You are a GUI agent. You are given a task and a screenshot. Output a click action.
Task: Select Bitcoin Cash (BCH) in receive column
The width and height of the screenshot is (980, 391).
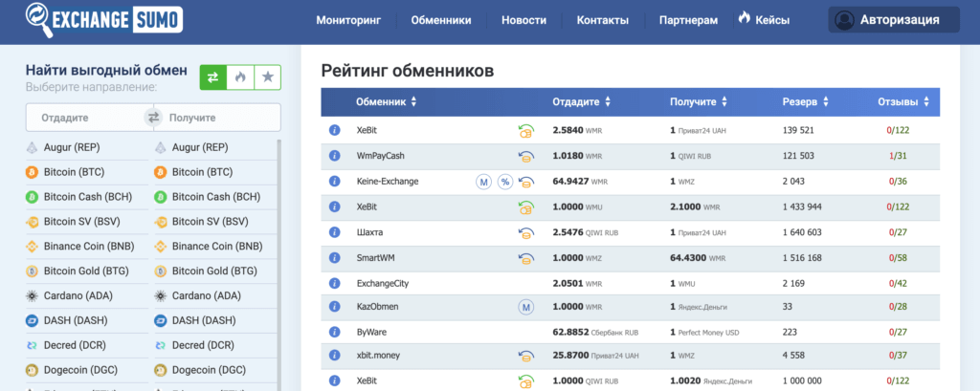(215, 197)
